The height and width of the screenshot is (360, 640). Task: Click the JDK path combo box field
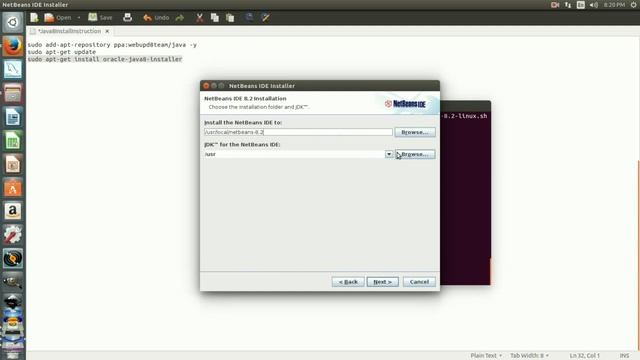tap(294, 154)
